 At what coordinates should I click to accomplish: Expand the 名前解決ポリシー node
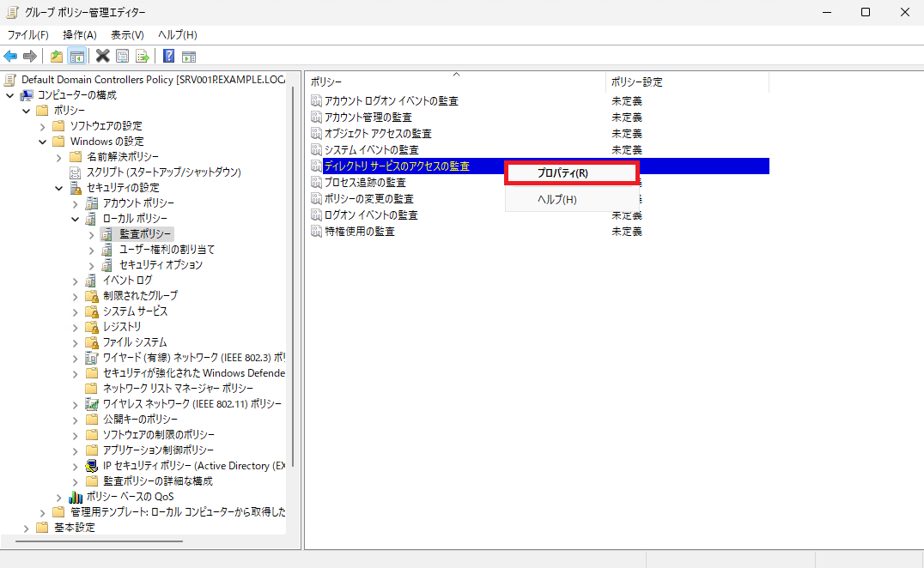pos(59,158)
